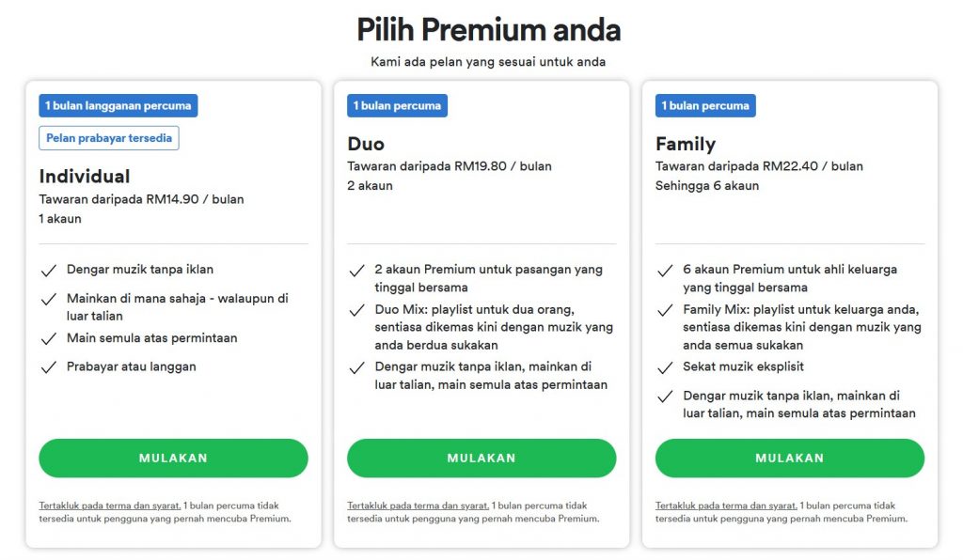Click the Individual plan heading
Viewport: 963px width, 560px height.
click(x=85, y=176)
